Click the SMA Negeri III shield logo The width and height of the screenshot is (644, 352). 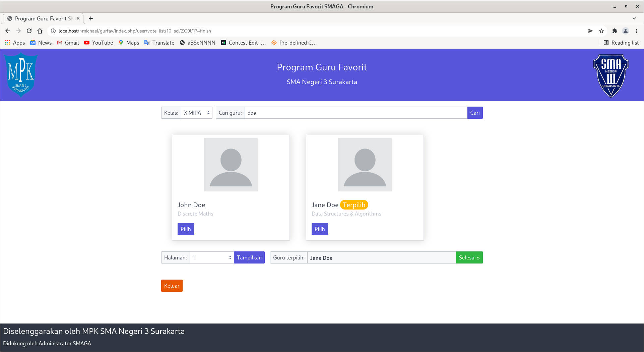click(610, 75)
